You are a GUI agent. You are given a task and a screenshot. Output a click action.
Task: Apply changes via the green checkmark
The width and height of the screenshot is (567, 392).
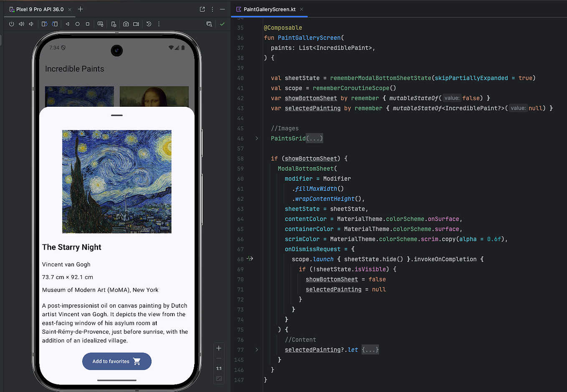222,24
